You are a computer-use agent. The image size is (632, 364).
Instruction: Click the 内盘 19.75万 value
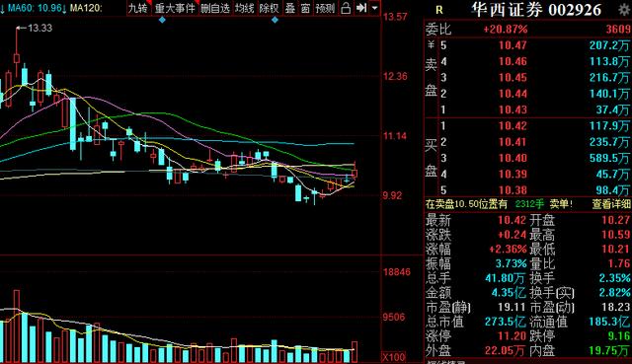(x=609, y=350)
